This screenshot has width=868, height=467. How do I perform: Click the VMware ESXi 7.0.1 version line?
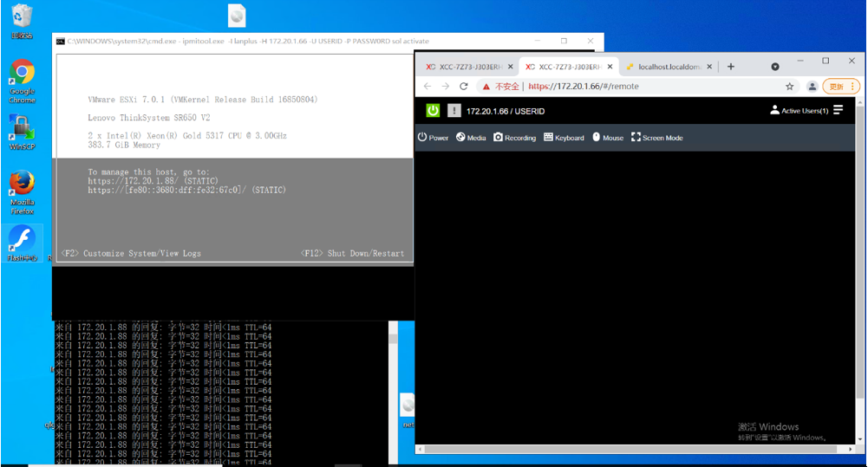tap(203, 100)
